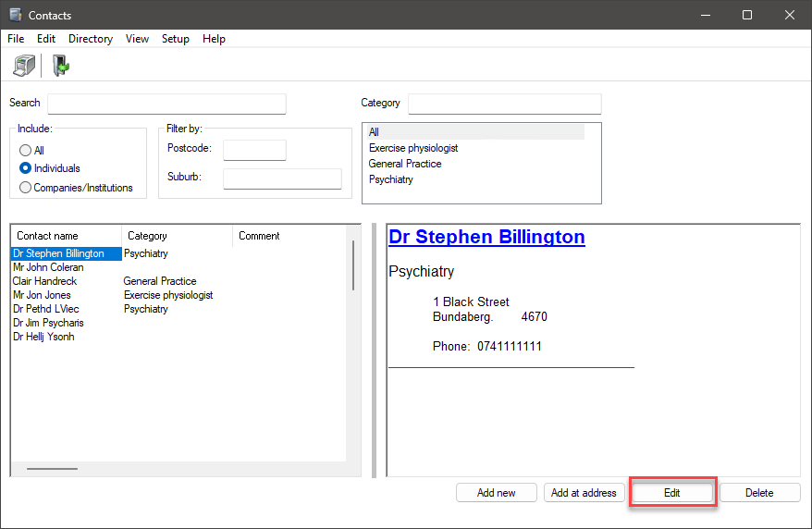Open the Setup menu
812x529 pixels.
[175, 39]
